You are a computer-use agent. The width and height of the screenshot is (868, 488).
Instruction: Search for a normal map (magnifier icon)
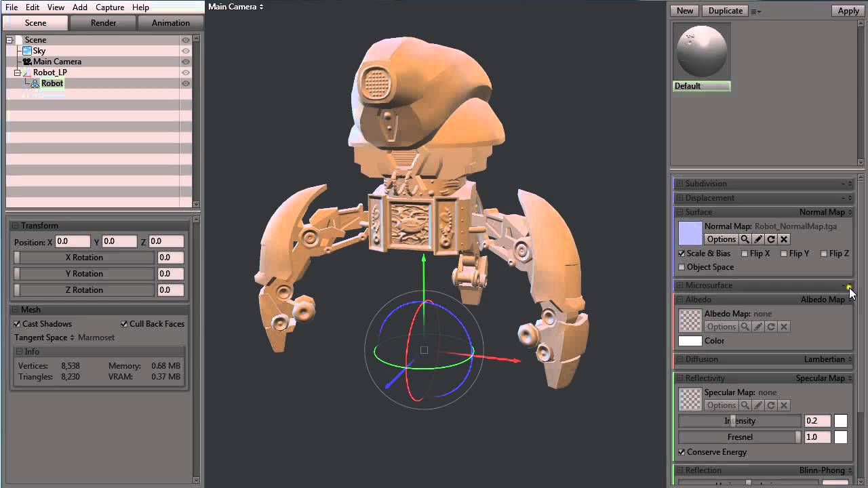click(x=745, y=239)
